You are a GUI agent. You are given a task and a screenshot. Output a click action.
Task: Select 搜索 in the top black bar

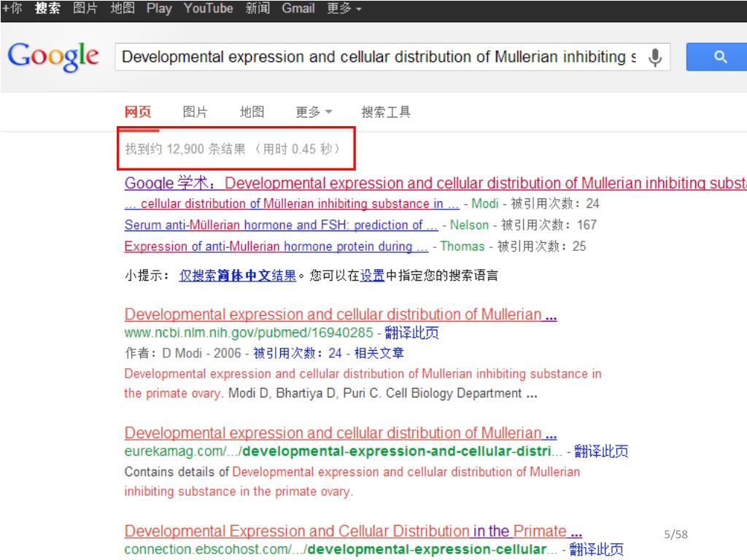tap(47, 8)
